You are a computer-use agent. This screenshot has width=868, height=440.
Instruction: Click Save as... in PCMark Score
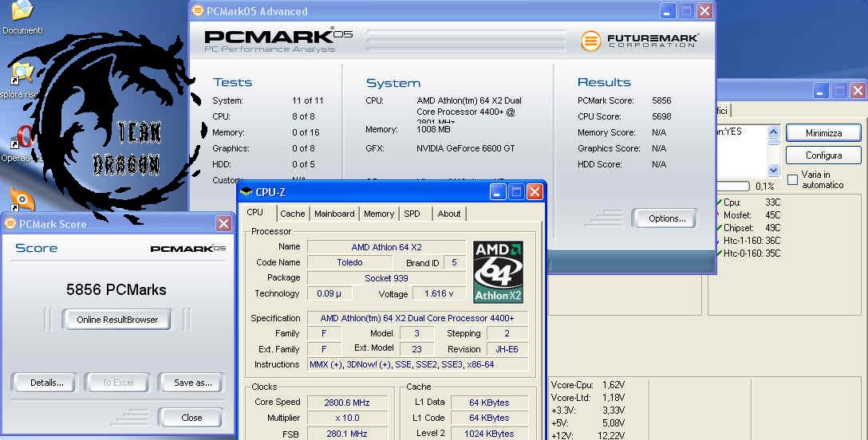click(x=192, y=383)
